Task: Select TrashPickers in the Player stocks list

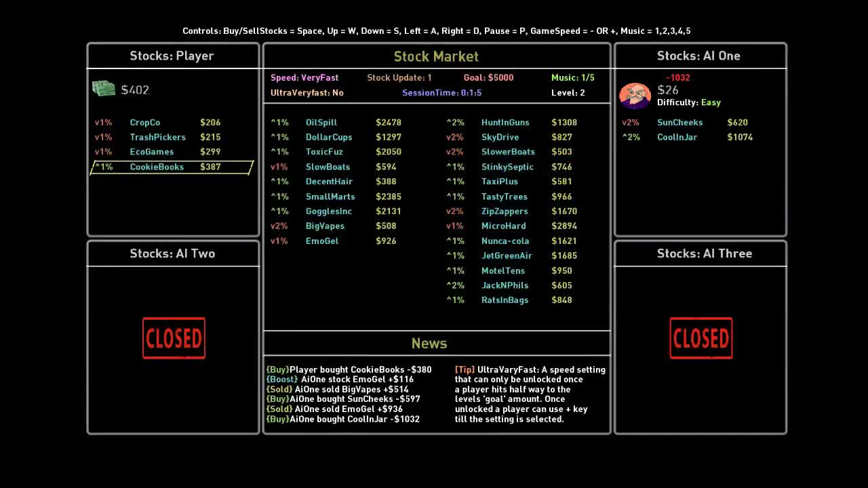Action: pos(158,138)
